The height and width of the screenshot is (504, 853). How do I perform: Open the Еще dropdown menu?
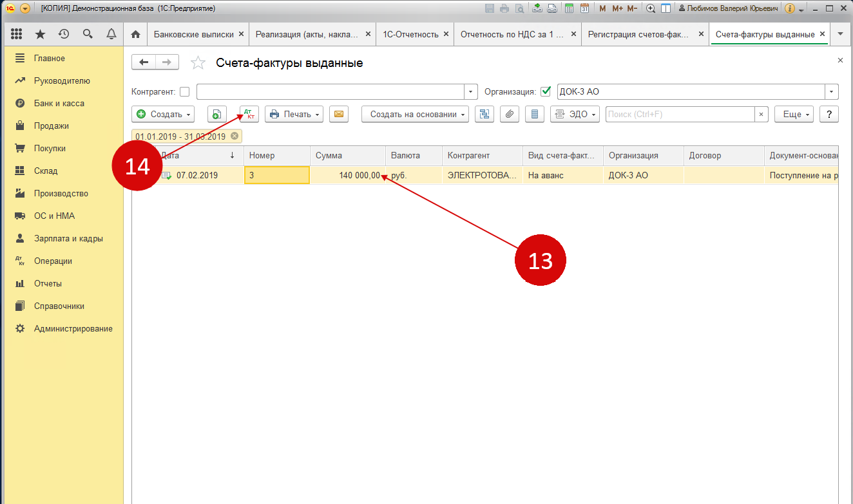pos(794,114)
